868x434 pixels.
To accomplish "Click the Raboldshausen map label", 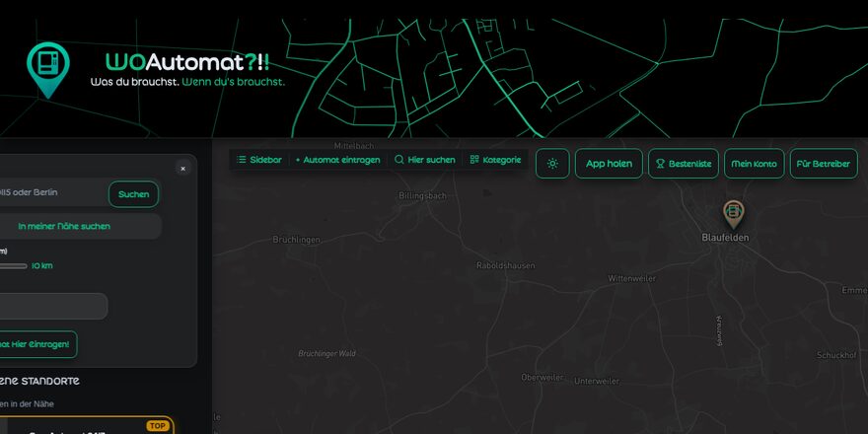I will (x=505, y=265).
